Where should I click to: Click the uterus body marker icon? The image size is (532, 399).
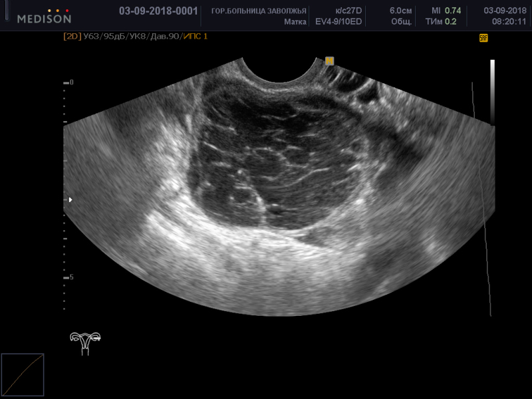point(85,343)
